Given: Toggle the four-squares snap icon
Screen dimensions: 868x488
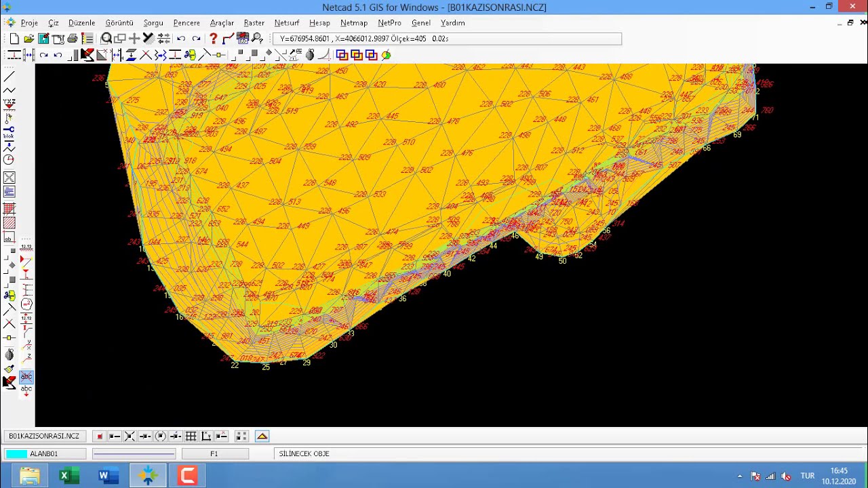Looking at the screenshot, I should pyautogui.click(x=241, y=436).
